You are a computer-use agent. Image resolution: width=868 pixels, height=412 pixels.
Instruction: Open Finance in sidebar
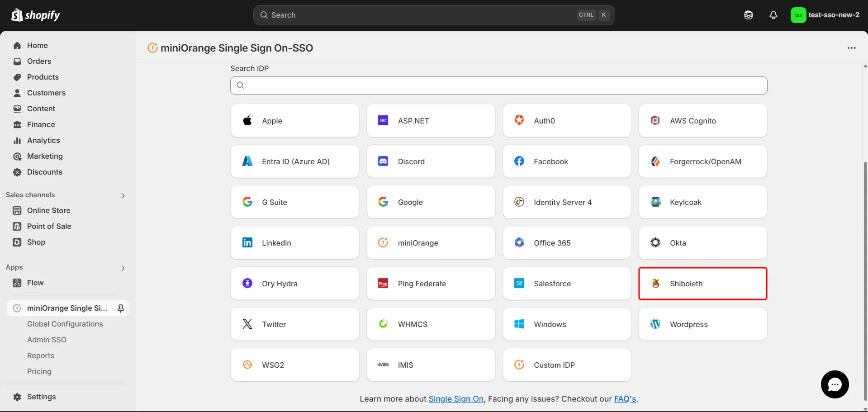coord(41,124)
